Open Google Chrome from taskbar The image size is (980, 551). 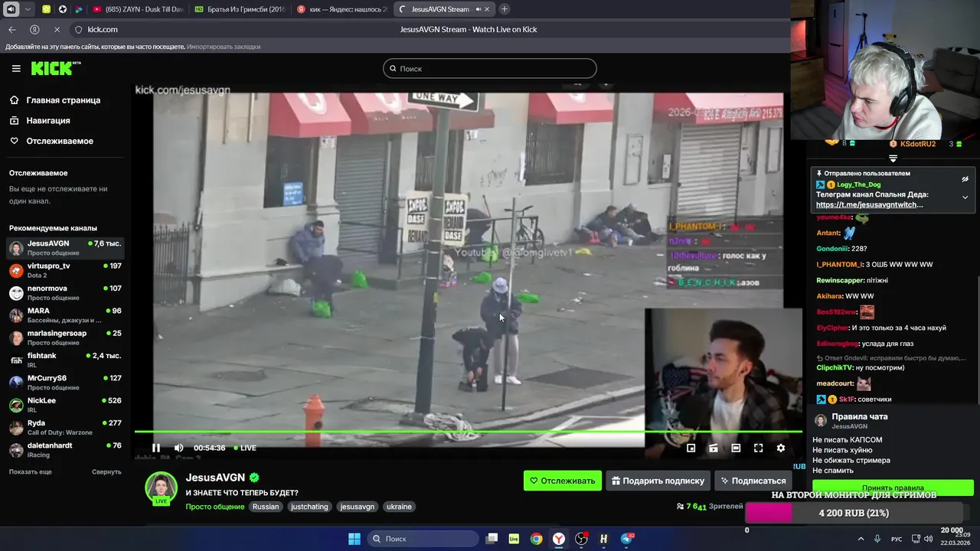tap(537, 539)
